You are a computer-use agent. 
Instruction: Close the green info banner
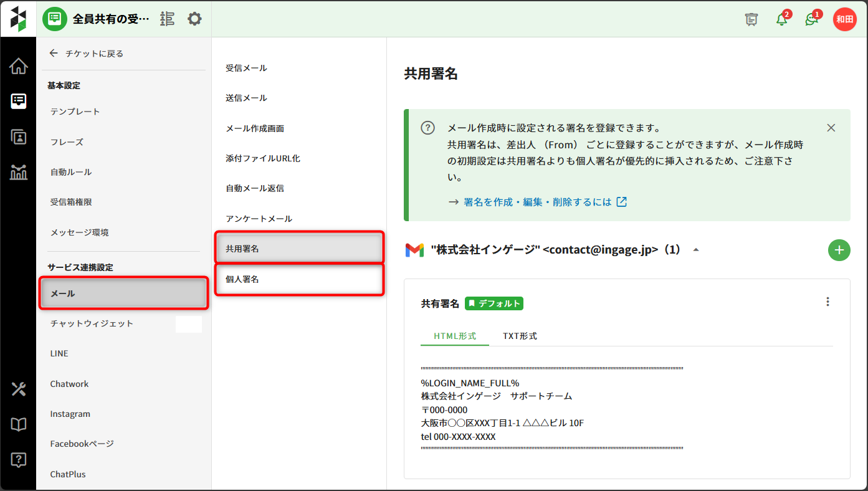coord(831,128)
